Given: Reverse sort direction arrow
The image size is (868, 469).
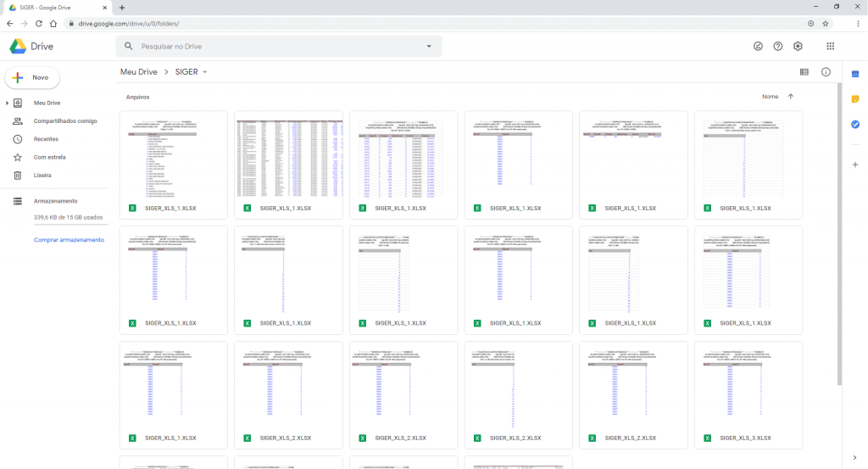Looking at the screenshot, I should pos(791,97).
